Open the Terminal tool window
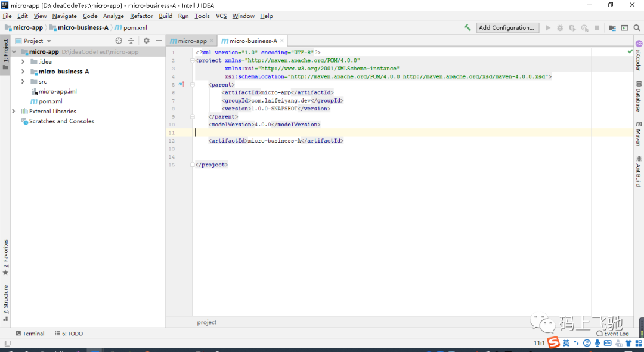 [30, 334]
